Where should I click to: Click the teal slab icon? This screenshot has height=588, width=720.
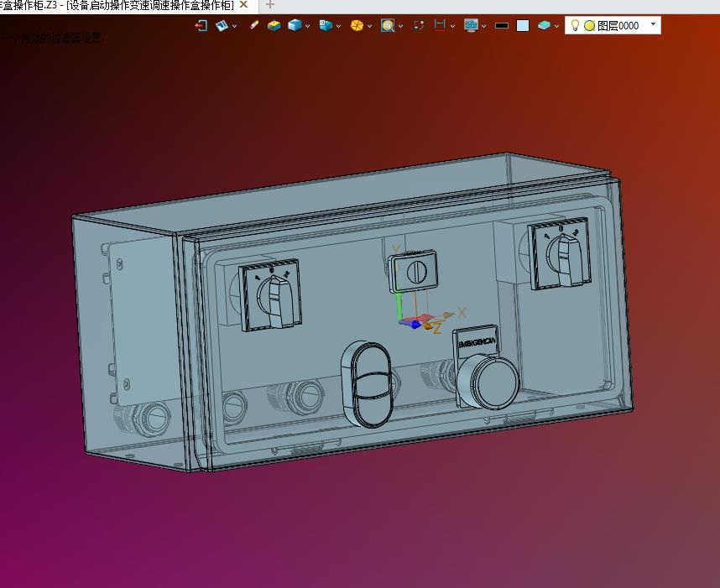(x=544, y=25)
